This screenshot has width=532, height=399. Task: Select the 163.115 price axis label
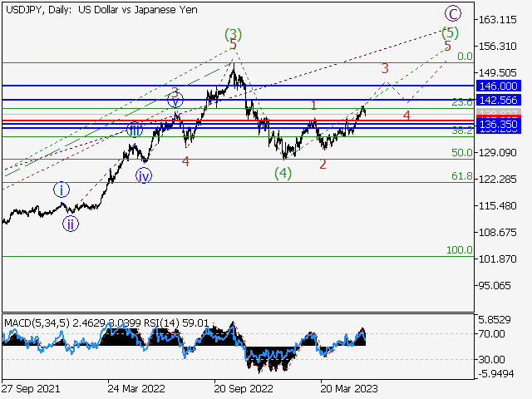(x=497, y=20)
